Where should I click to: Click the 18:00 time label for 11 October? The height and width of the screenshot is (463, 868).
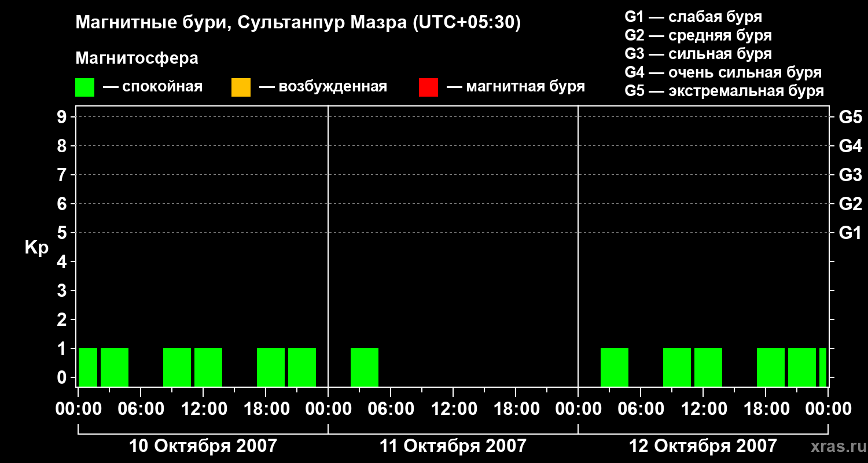(x=516, y=409)
